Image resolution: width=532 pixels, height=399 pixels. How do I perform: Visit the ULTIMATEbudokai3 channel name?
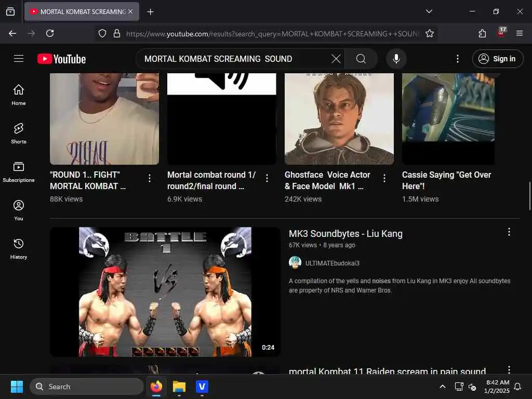click(x=332, y=263)
